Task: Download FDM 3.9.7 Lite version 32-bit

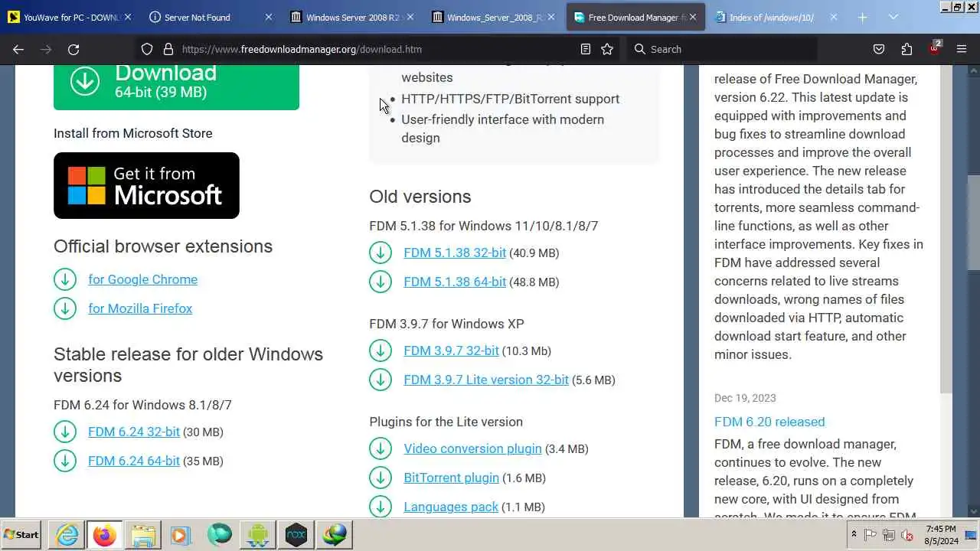Action: (486, 380)
